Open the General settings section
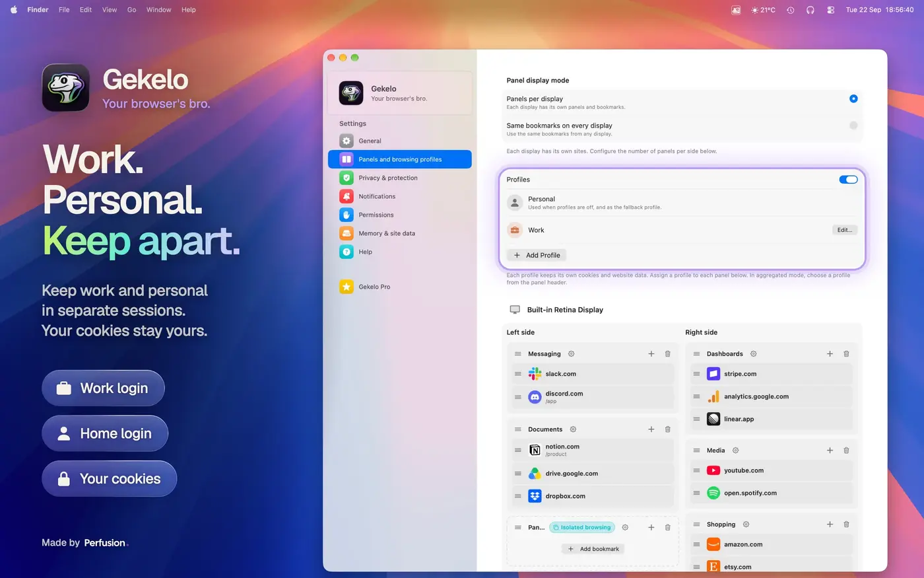This screenshot has height=578, width=924. click(x=399, y=141)
